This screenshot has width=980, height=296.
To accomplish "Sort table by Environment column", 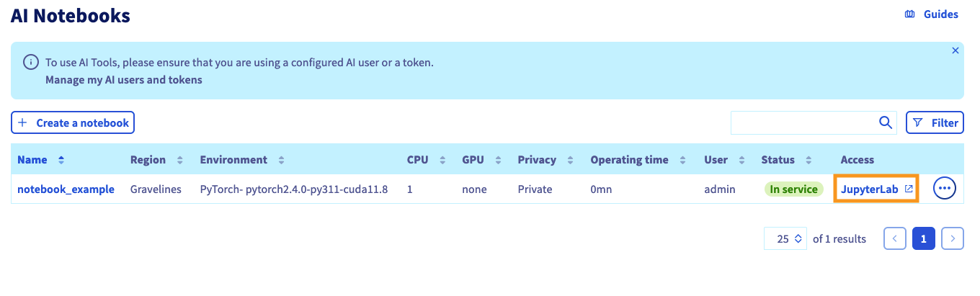I will [281, 160].
